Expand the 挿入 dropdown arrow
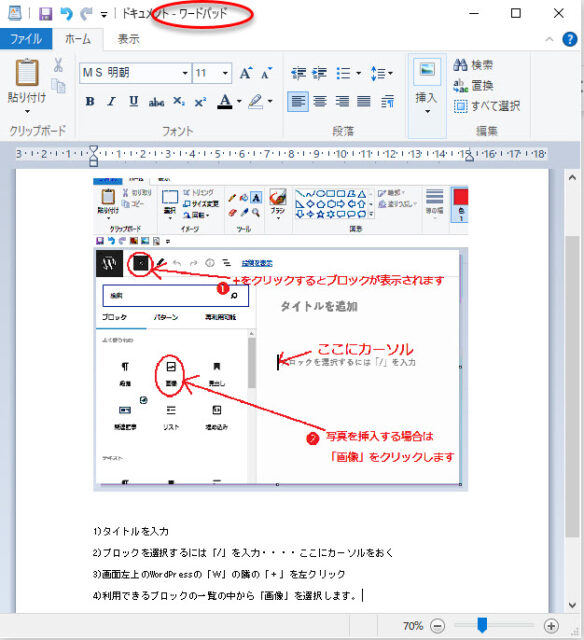584x640 pixels. [x=427, y=111]
